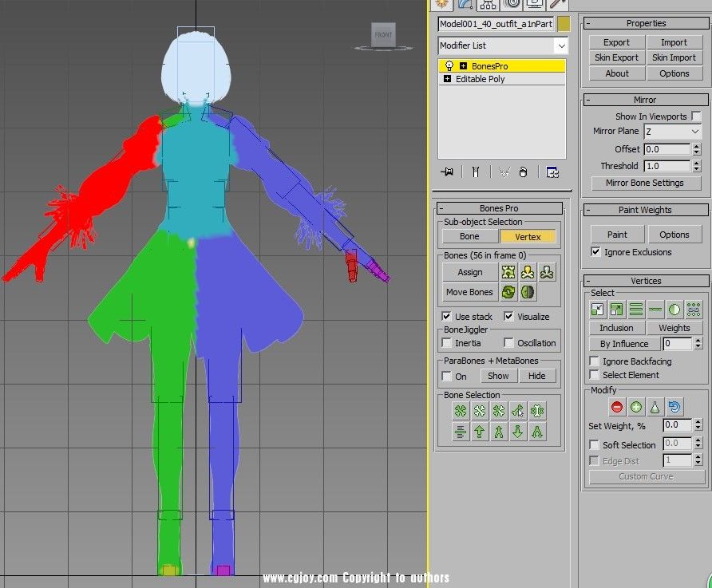Enable Show In Viewports checkbox
712x588 pixels.
696,116
